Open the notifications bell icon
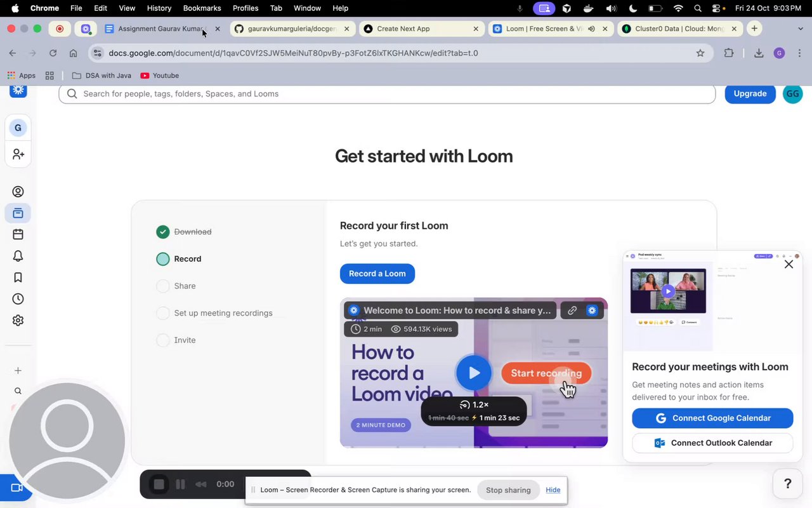This screenshot has height=508, width=812. (x=18, y=256)
